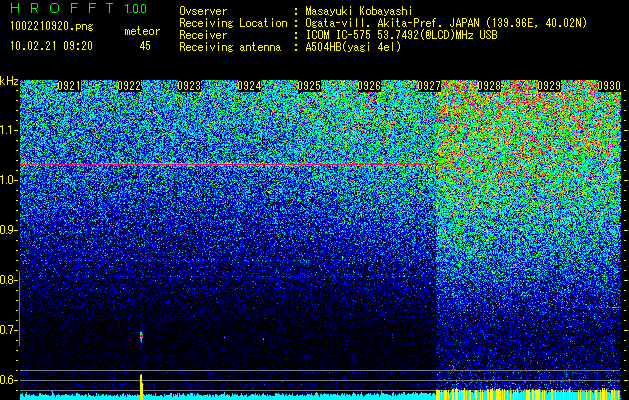The width and height of the screenshot is (629, 400).
Task: Click the 0.6 kHz axis label
Action: [8, 380]
